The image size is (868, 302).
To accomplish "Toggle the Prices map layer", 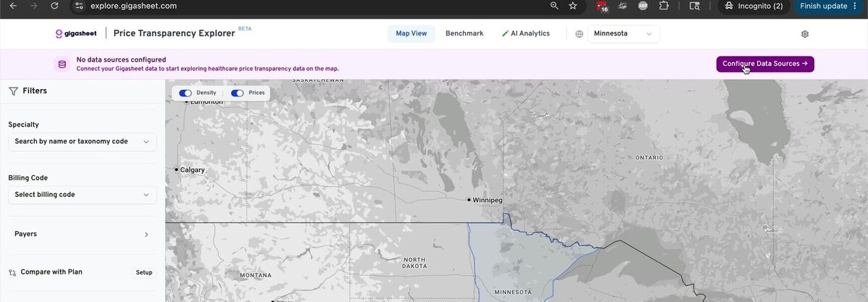I will 237,93.
